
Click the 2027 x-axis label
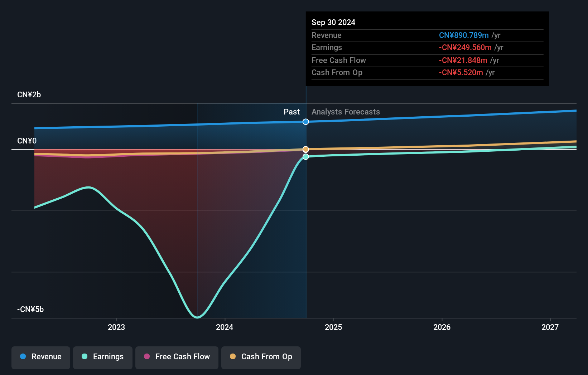pyautogui.click(x=550, y=327)
